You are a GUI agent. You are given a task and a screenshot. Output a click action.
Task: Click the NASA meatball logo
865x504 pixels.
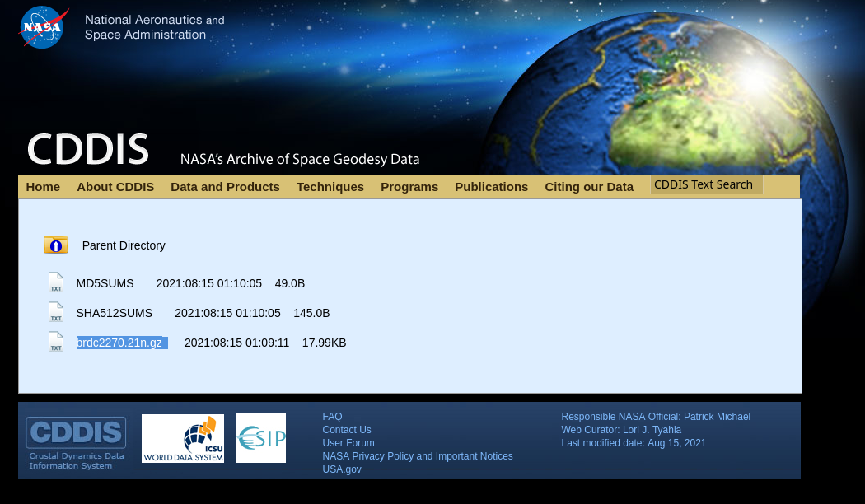(43, 26)
